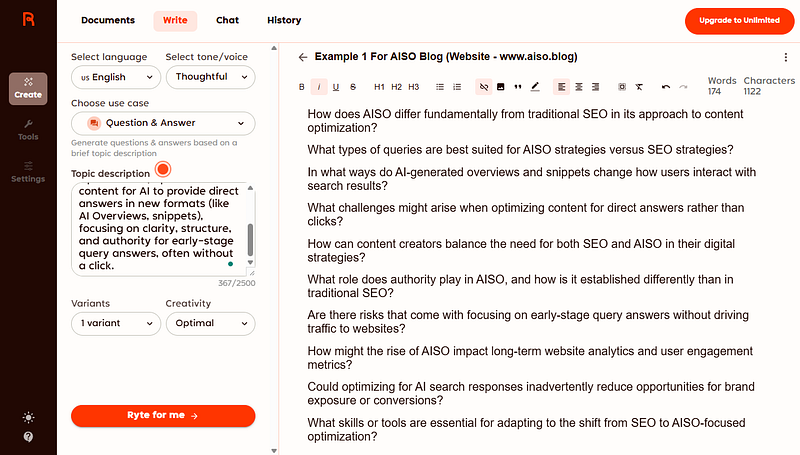
Task: Click the orange record dot beside Topic description
Action: point(163,169)
